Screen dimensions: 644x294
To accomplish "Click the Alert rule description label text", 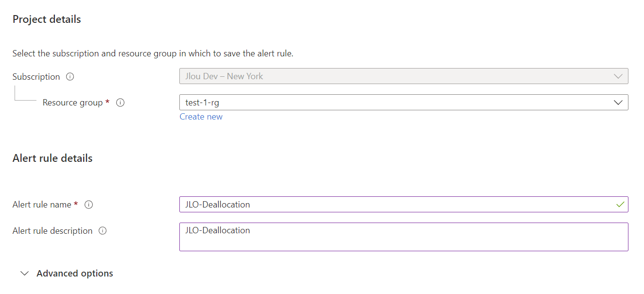I will click(x=52, y=231).
